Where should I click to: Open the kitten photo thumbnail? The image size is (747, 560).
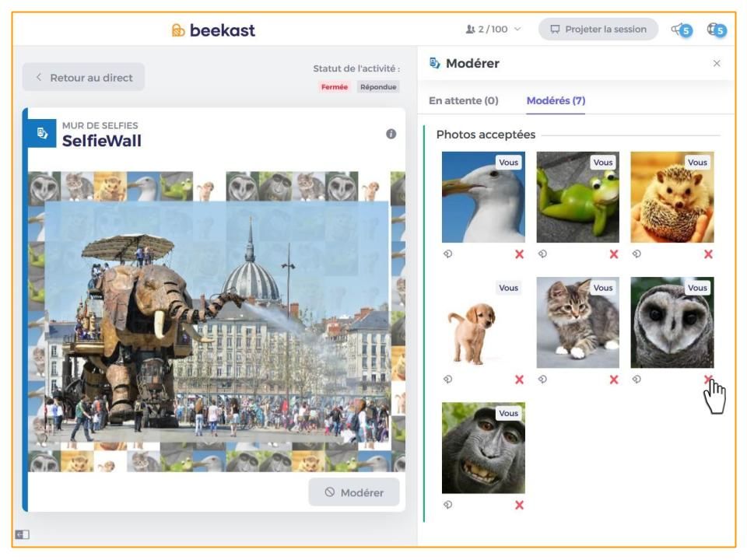[578, 322]
